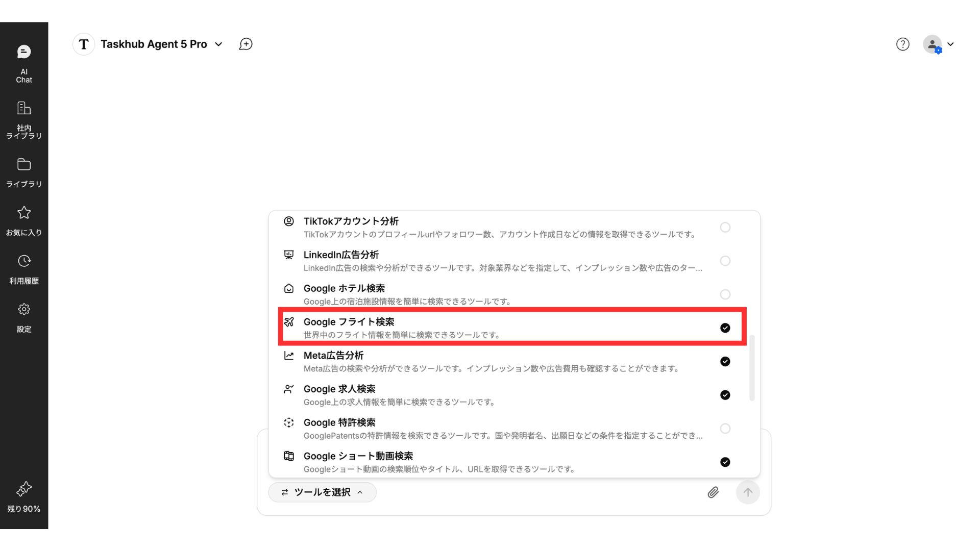Start a new chat with plus bubble icon
Screen dimensions: 980x551
pos(246,44)
